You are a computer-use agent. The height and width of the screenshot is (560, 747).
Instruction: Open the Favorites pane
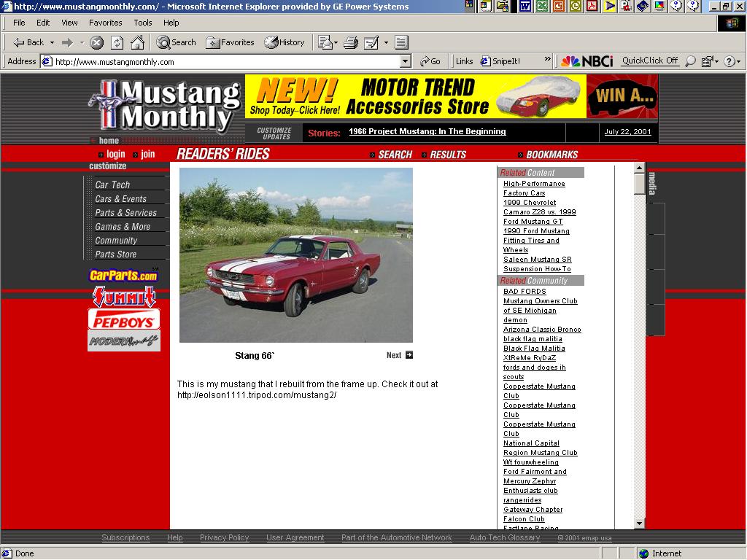(230, 43)
